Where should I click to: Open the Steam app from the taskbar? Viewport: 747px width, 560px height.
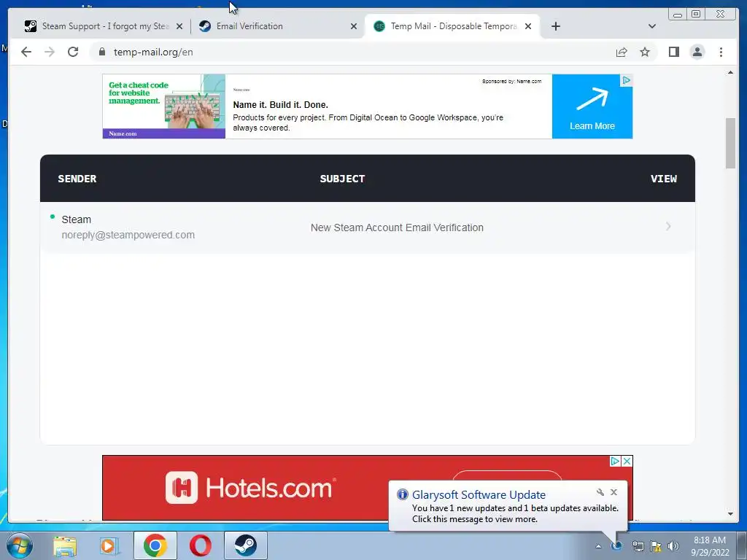point(245,545)
